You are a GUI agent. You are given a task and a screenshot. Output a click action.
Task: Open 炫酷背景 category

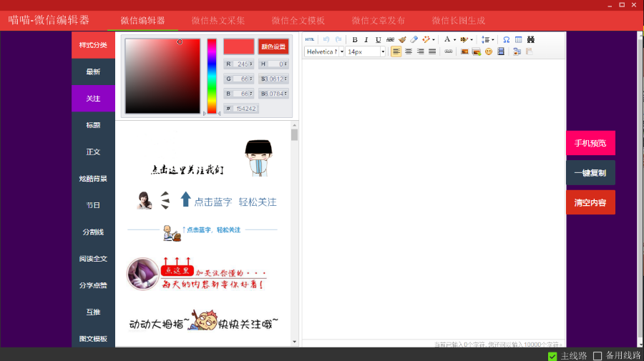93,179
